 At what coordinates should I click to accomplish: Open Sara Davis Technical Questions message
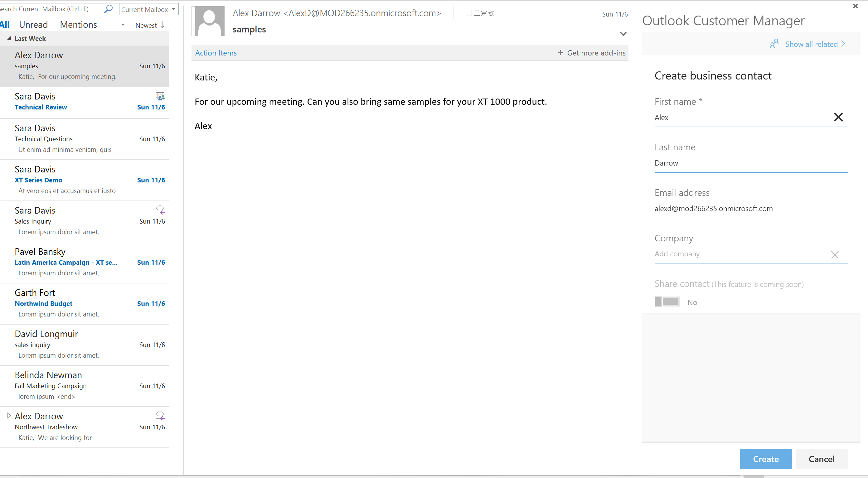coord(84,139)
